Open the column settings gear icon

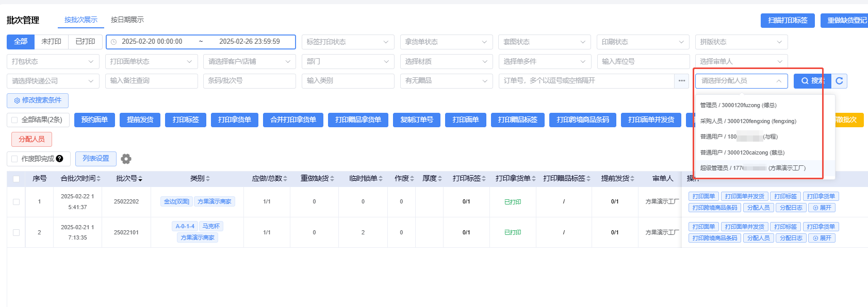coord(126,159)
